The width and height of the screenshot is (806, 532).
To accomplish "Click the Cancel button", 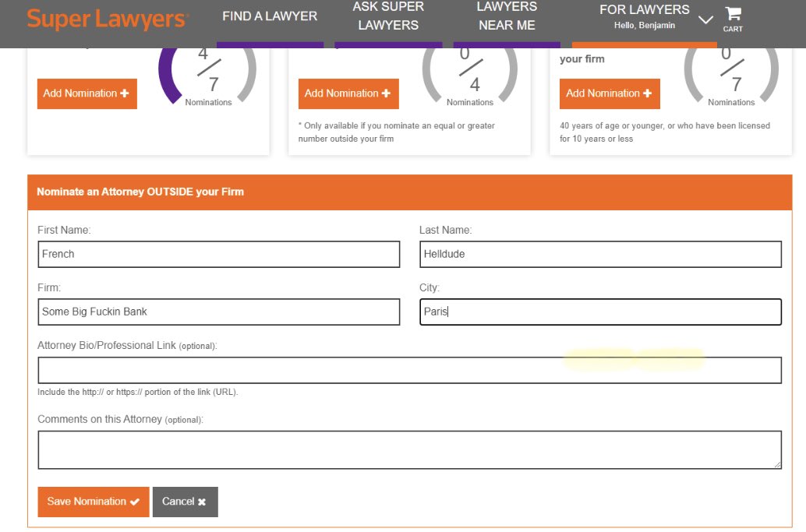I will coord(185,502).
